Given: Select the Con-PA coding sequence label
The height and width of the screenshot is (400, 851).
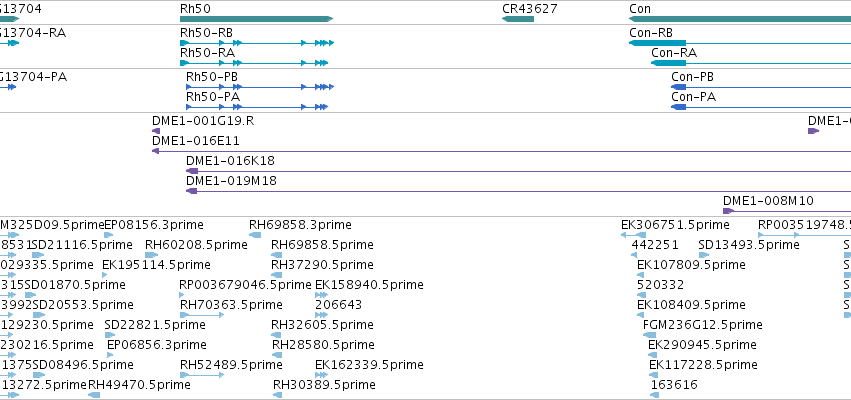Looking at the screenshot, I should pos(694,97).
